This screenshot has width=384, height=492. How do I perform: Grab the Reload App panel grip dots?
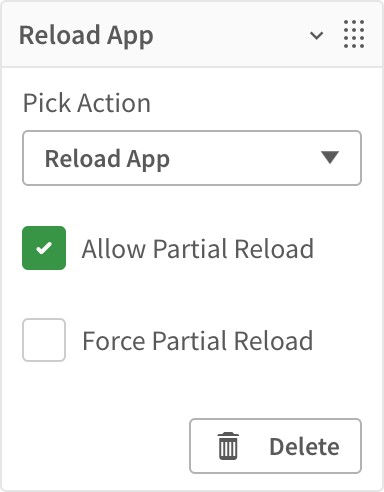[354, 34]
